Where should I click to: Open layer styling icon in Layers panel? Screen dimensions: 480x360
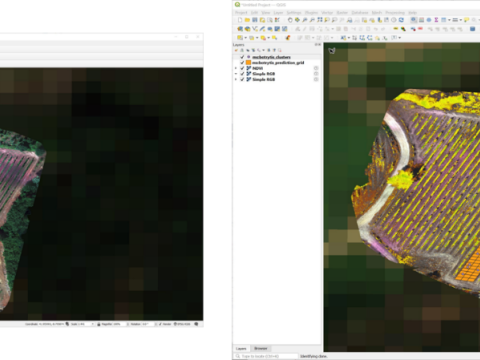(x=236, y=50)
